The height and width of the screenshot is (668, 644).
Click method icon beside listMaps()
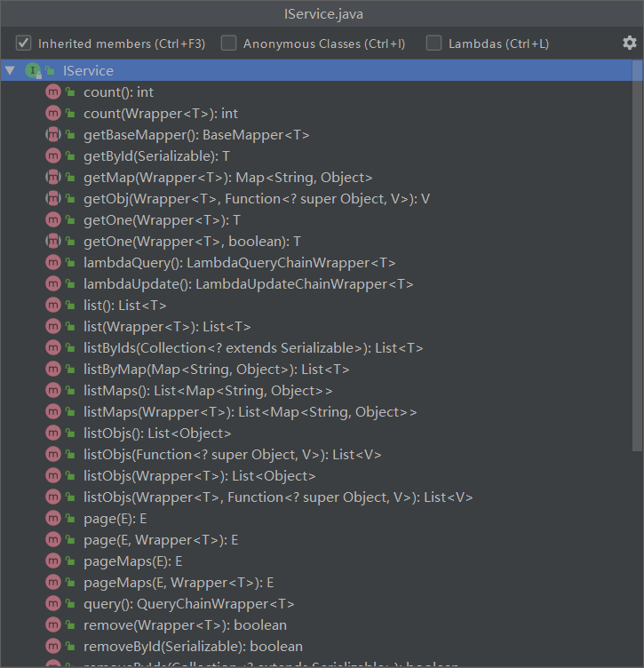pos(53,390)
